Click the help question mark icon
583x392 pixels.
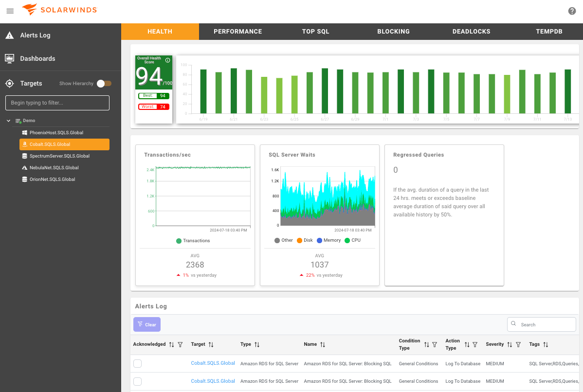tap(572, 11)
